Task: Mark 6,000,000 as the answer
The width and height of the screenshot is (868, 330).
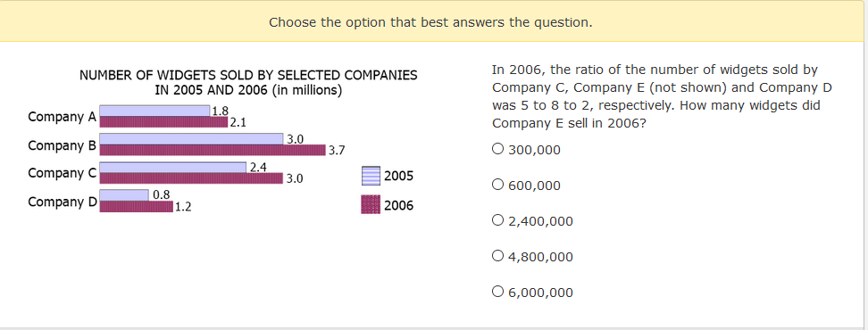Action: pos(497,292)
